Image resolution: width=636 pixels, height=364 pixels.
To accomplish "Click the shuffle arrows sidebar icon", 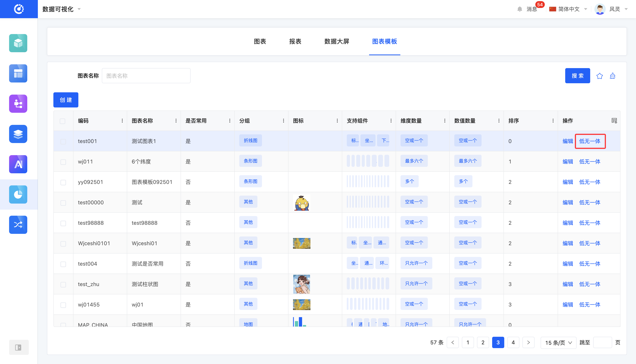I will coord(18,225).
